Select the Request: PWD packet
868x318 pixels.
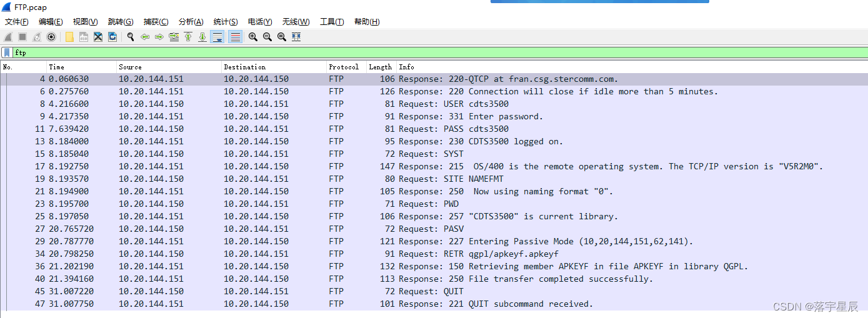click(434, 204)
